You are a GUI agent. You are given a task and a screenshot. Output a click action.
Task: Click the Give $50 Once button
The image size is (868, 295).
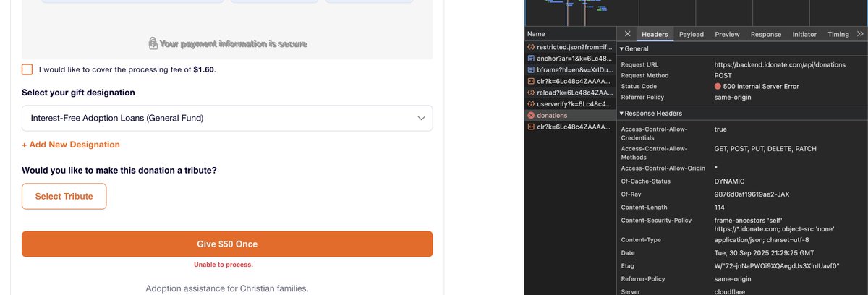pos(227,244)
